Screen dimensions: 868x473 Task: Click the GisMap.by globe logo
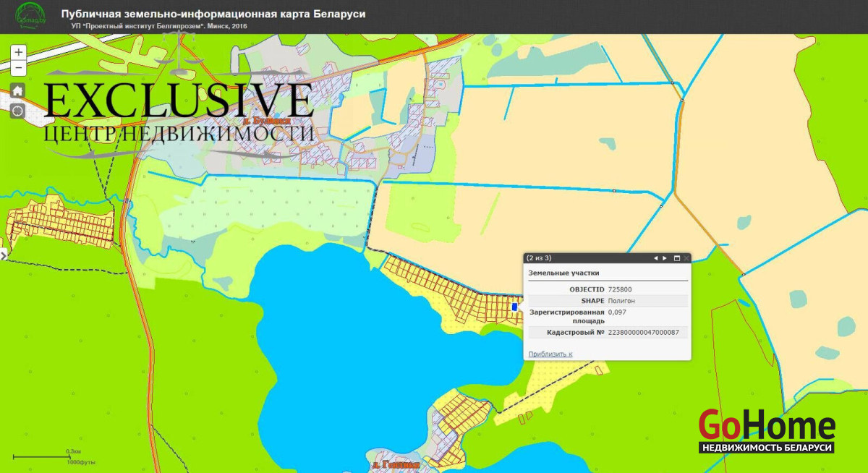coord(29,16)
